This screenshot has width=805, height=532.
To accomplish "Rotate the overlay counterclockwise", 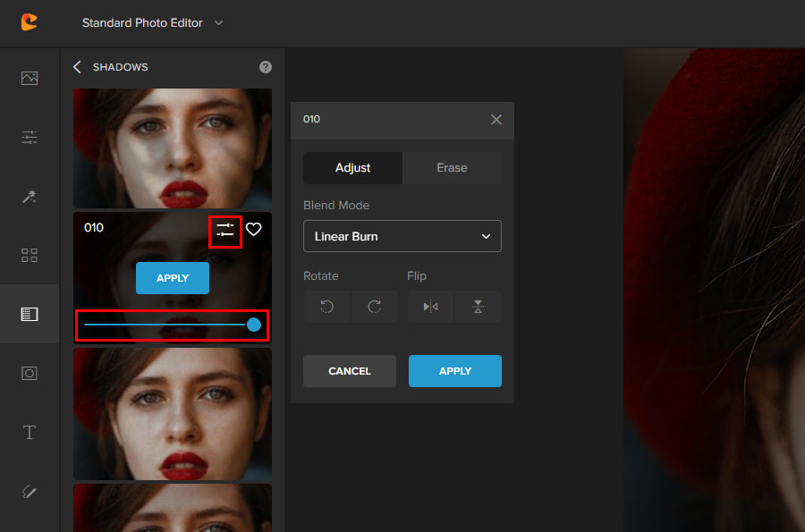I will tap(326, 307).
